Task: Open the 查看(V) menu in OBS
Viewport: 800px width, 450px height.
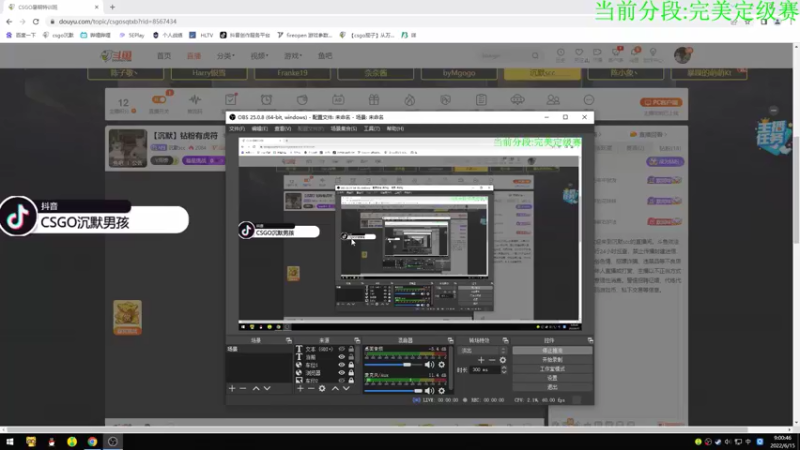Action: pyautogui.click(x=283, y=129)
